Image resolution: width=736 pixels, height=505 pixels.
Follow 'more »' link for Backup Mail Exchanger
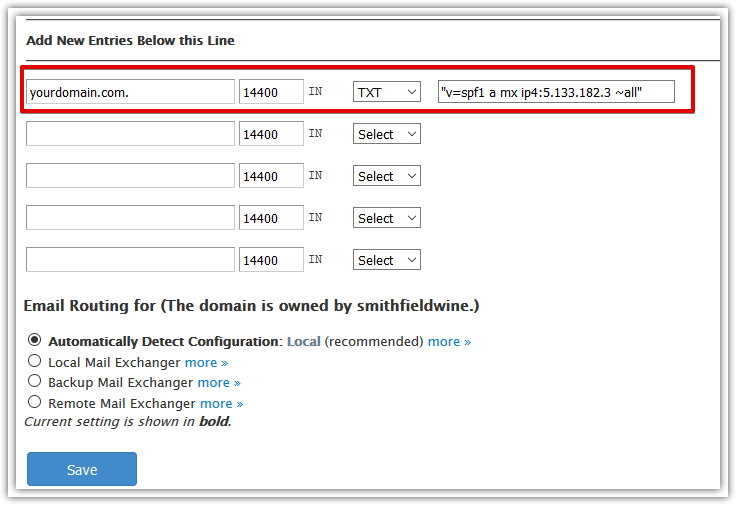[x=219, y=383]
